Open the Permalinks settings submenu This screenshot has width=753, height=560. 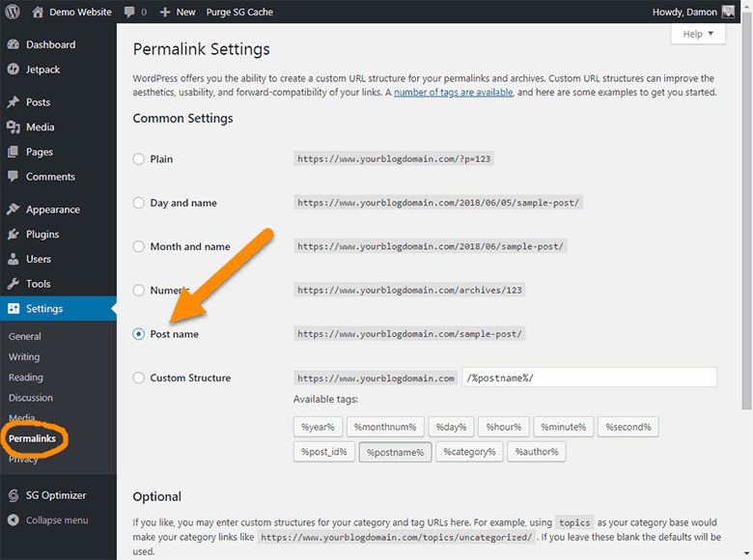click(x=32, y=438)
